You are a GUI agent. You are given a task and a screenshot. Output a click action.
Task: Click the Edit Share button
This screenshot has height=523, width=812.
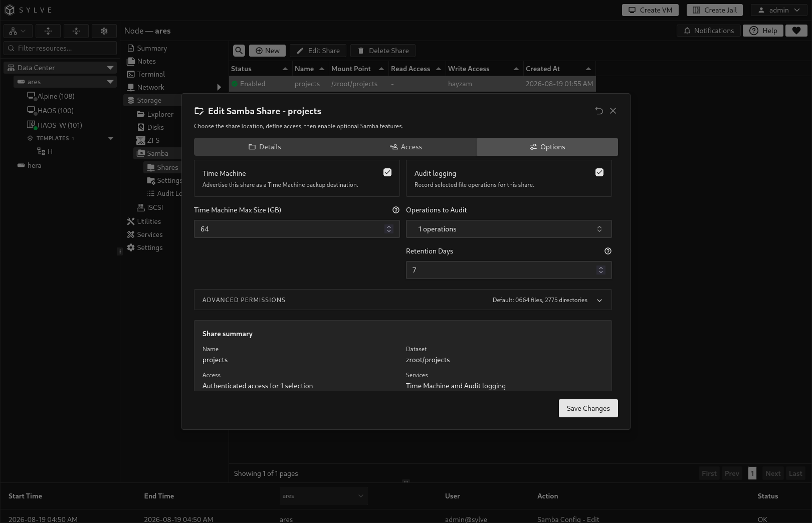[318, 51]
